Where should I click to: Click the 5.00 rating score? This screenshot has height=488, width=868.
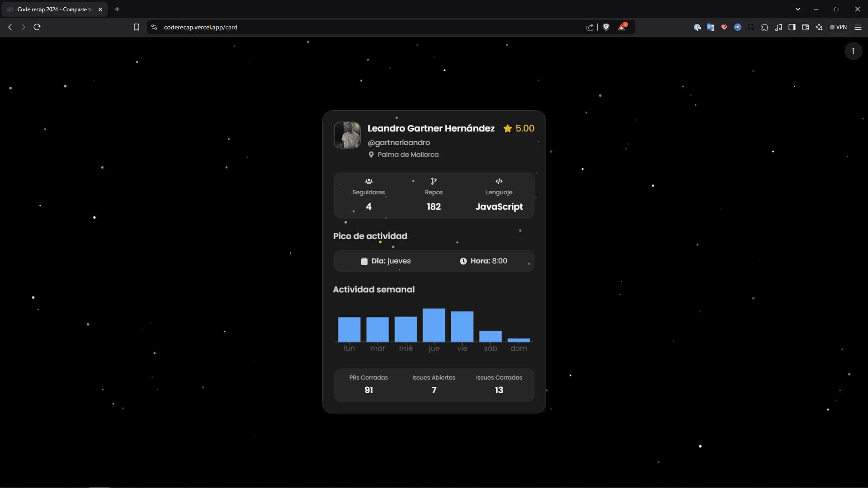(x=525, y=128)
